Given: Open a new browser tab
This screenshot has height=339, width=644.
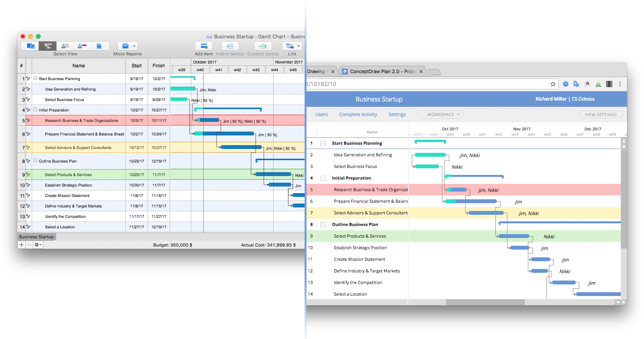Looking at the screenshot, I should [x=435, y=72].
